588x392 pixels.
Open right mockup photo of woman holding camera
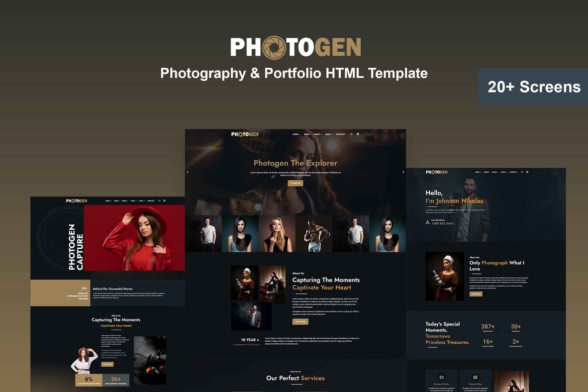point(445,276)
